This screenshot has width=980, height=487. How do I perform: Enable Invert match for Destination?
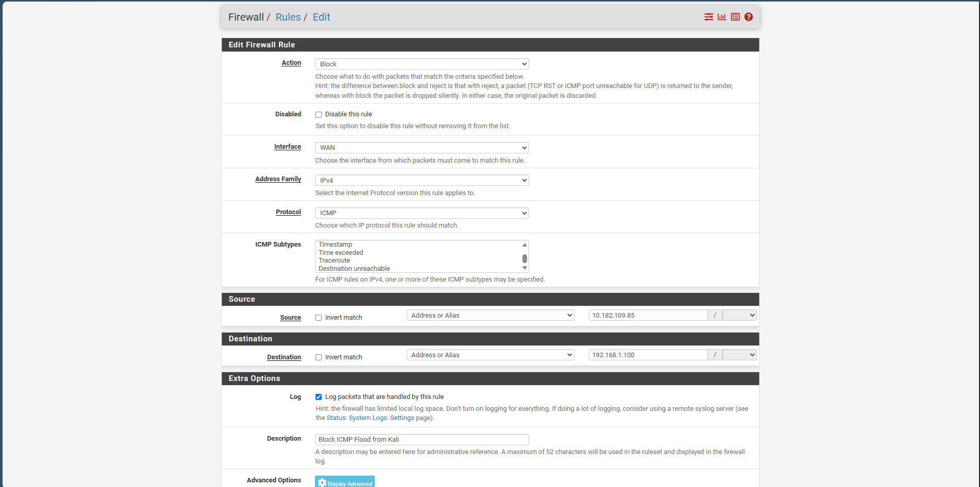point(319,357)
